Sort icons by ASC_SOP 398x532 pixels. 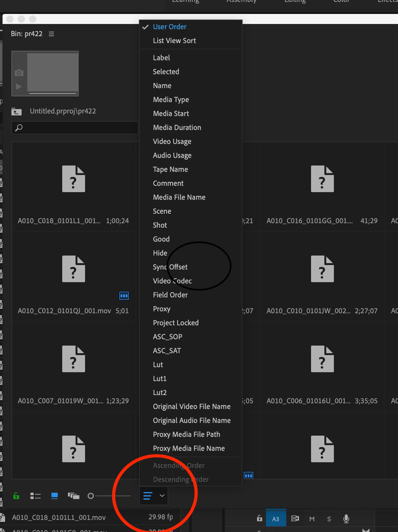tap(190, 337)
